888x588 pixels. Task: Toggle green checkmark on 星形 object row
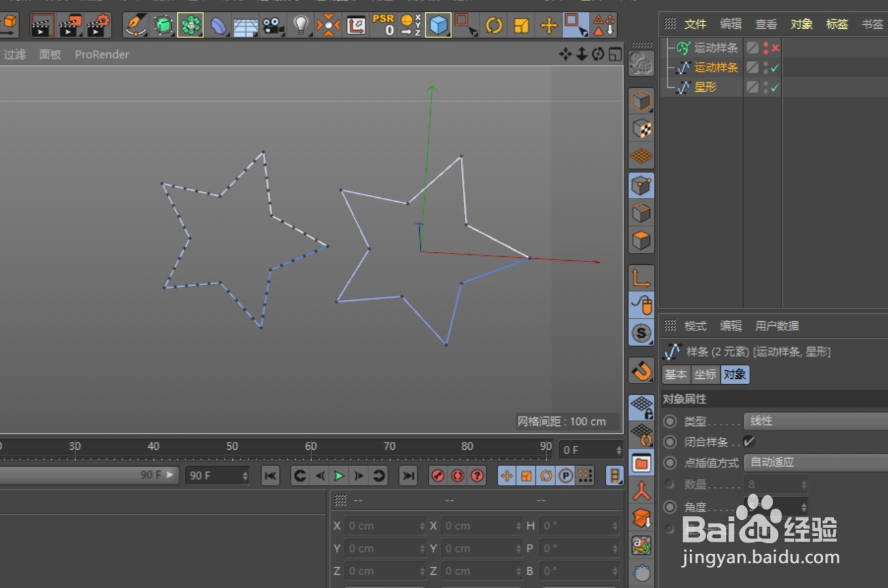(775, 87)
